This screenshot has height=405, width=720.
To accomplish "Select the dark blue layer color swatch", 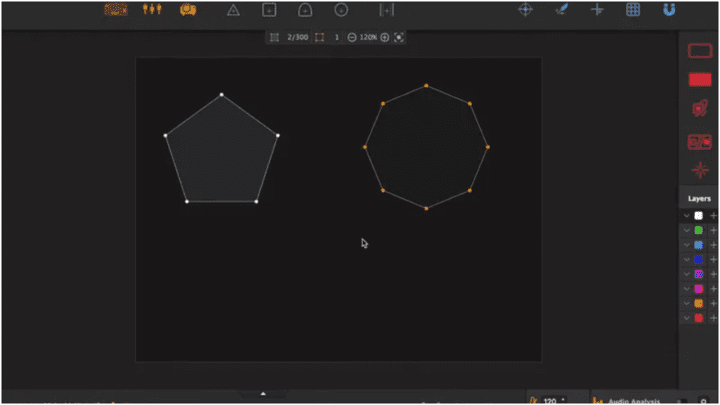I will click(698, 259).
